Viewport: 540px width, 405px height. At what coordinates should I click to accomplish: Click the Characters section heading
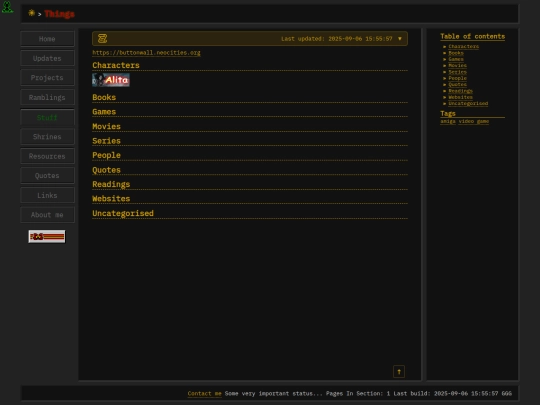tap(116, 65)
